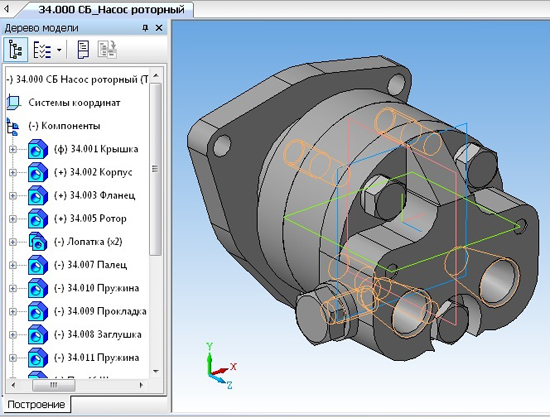This screenshot has width=550, height=418.
Task: Click the tree scroll down arrow
Action: [156, 371]
